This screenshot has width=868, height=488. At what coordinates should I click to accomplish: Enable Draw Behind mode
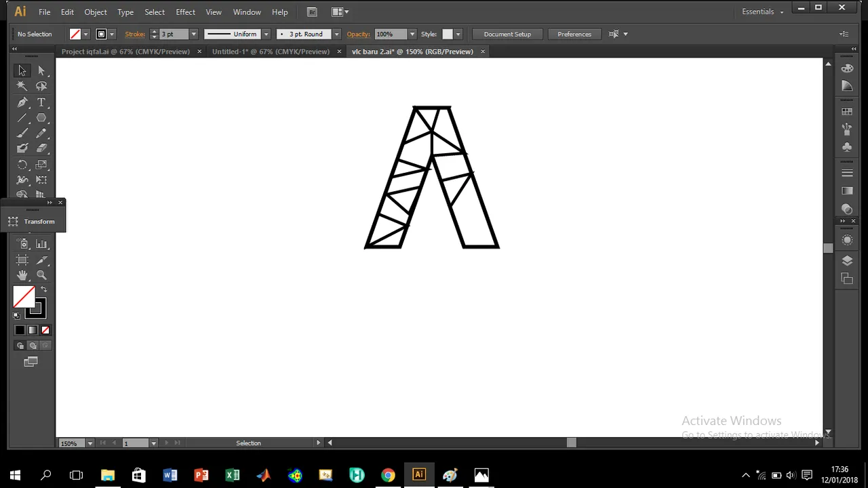tap(33, 346)
